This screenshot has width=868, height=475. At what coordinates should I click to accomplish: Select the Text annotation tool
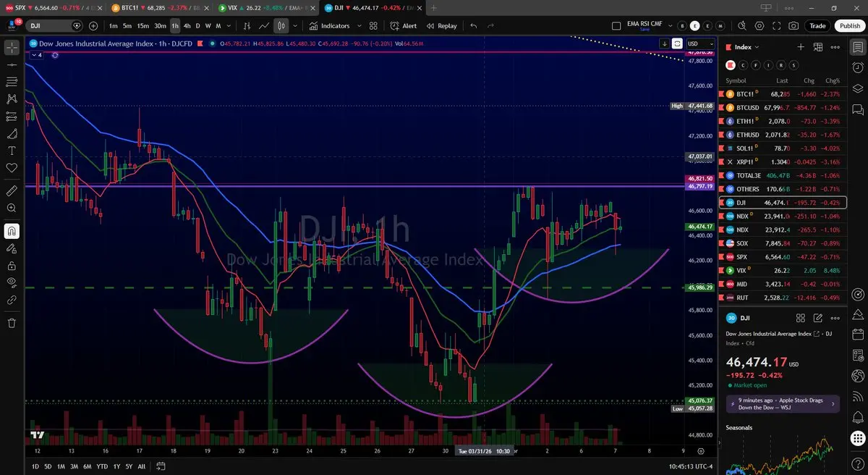tap(12, 151)
